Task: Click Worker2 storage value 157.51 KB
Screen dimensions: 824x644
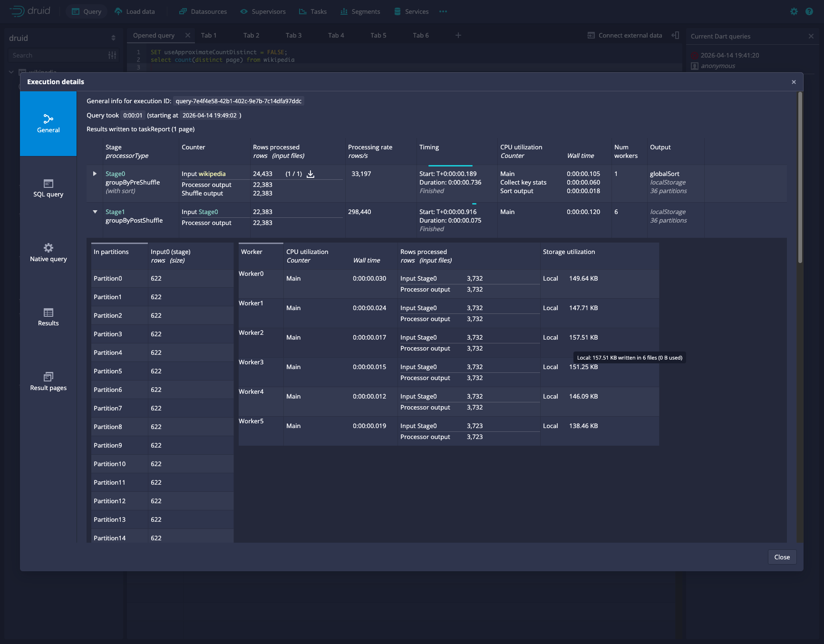Action: 583,337
